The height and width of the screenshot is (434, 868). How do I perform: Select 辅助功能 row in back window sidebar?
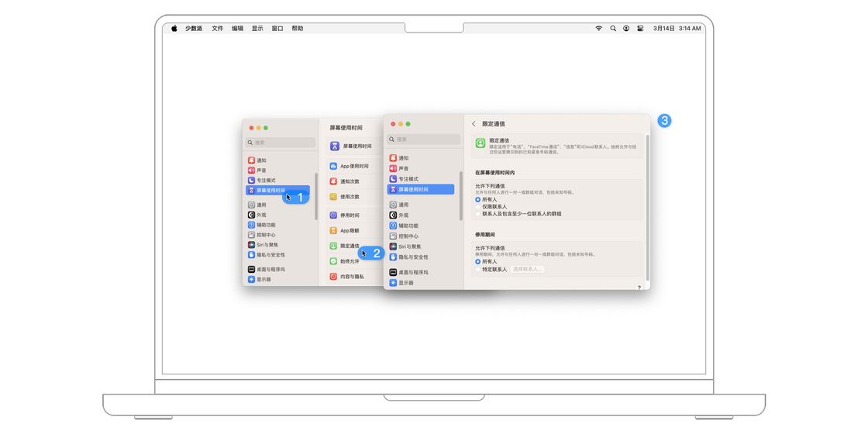[277, 225]
